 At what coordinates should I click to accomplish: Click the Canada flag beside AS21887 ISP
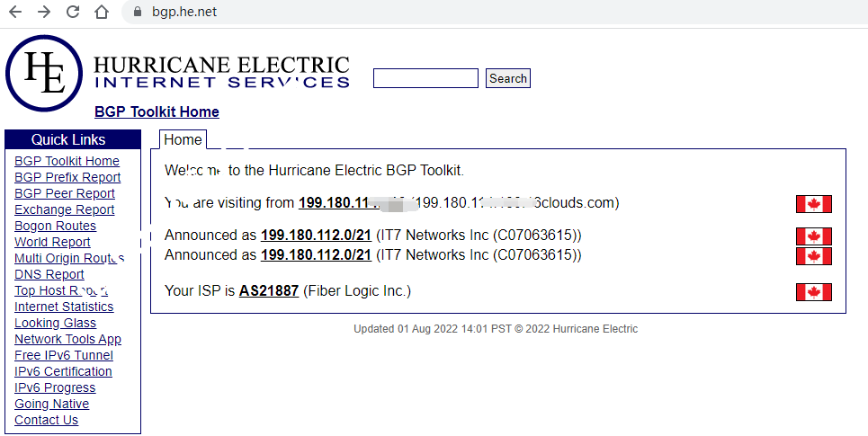813,292
